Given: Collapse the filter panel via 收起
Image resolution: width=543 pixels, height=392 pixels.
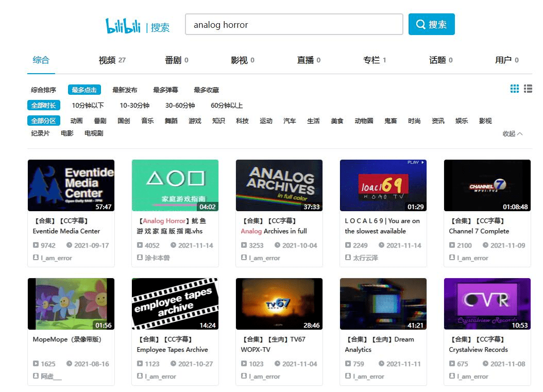Looking at the screenshot, I should click(511, 133).
